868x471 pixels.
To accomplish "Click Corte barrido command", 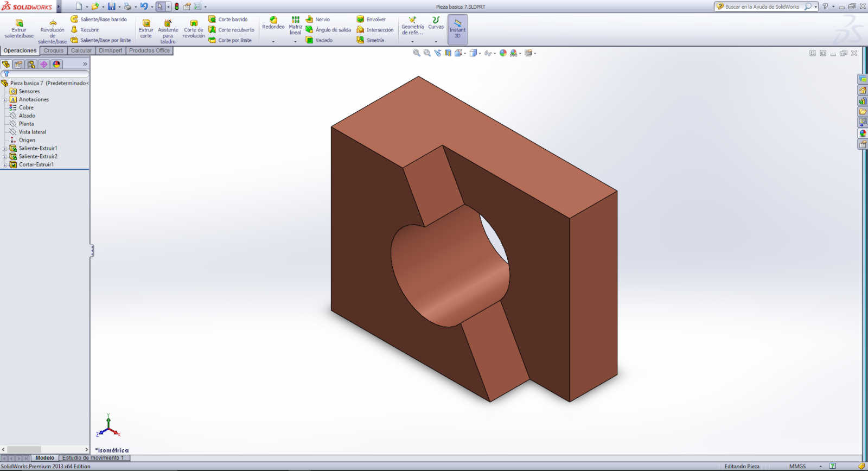I will pyautogui.click(x=228, y=20).
